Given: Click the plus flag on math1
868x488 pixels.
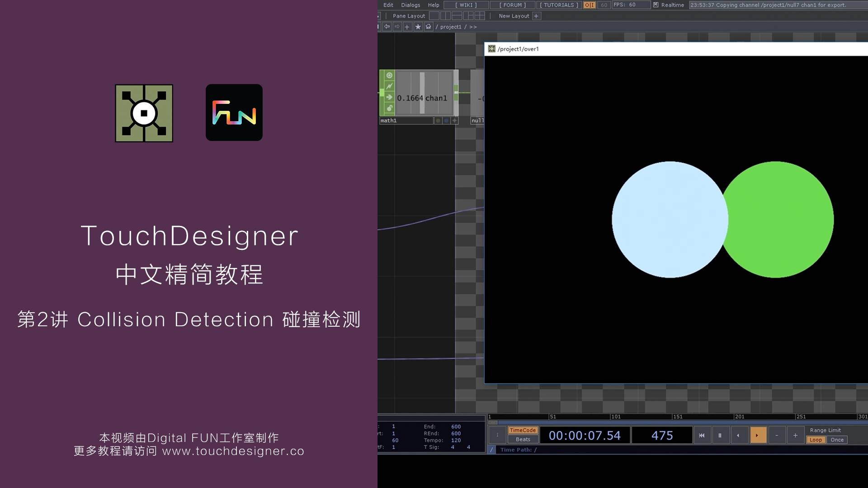Looking at the screenshot, I should pyautogui.click(x=455, y=121).
